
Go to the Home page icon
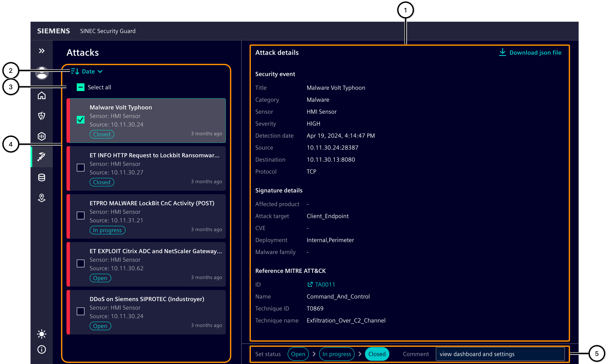tap(42, 95)
